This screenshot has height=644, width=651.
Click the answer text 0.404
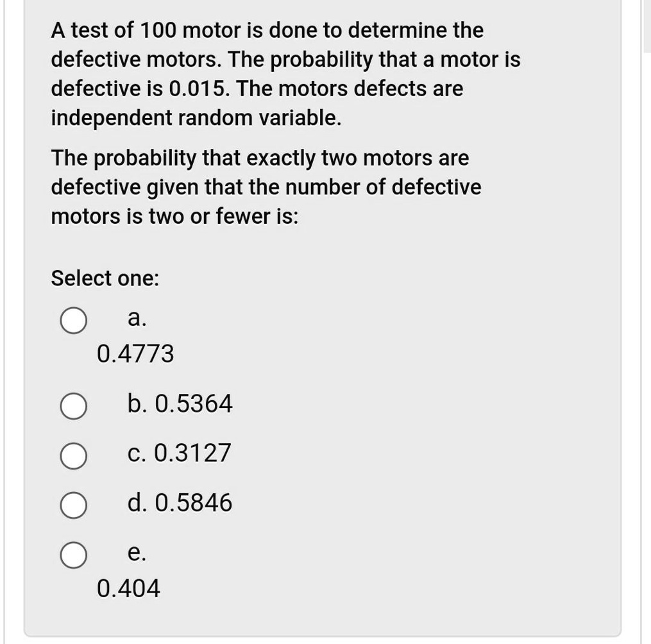tap(128, 588)
